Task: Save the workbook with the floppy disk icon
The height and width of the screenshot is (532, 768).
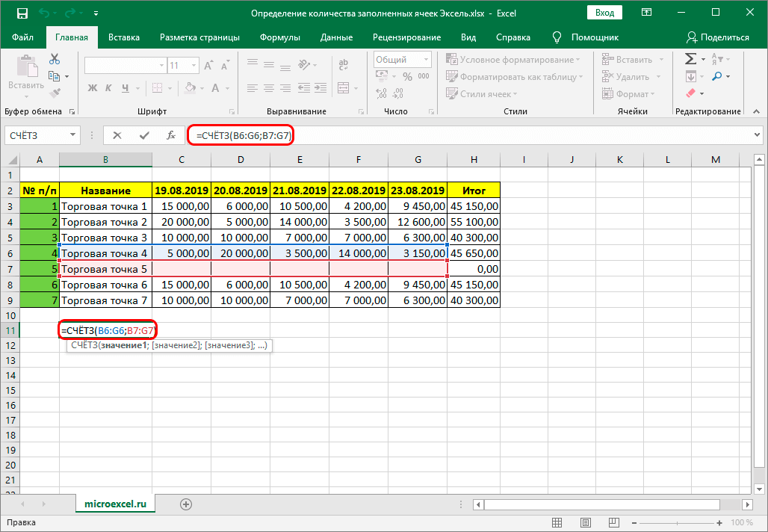Action: (x=22, y=13)
